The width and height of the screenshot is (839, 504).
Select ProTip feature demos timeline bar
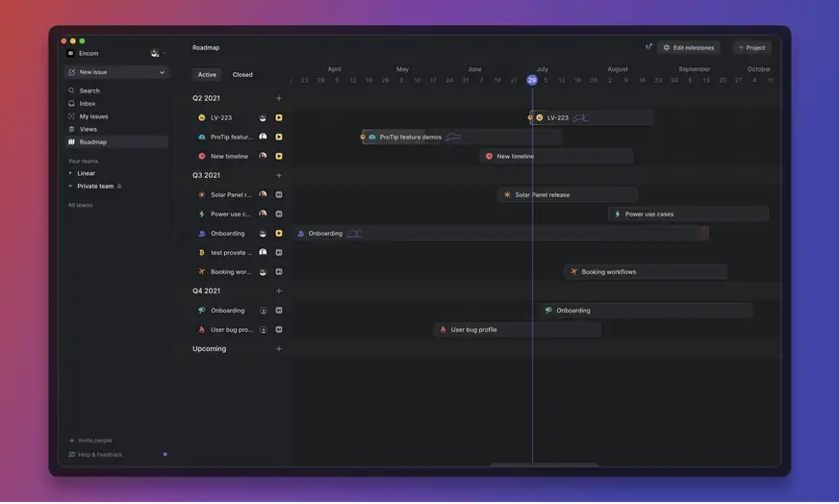click(462, 137)
